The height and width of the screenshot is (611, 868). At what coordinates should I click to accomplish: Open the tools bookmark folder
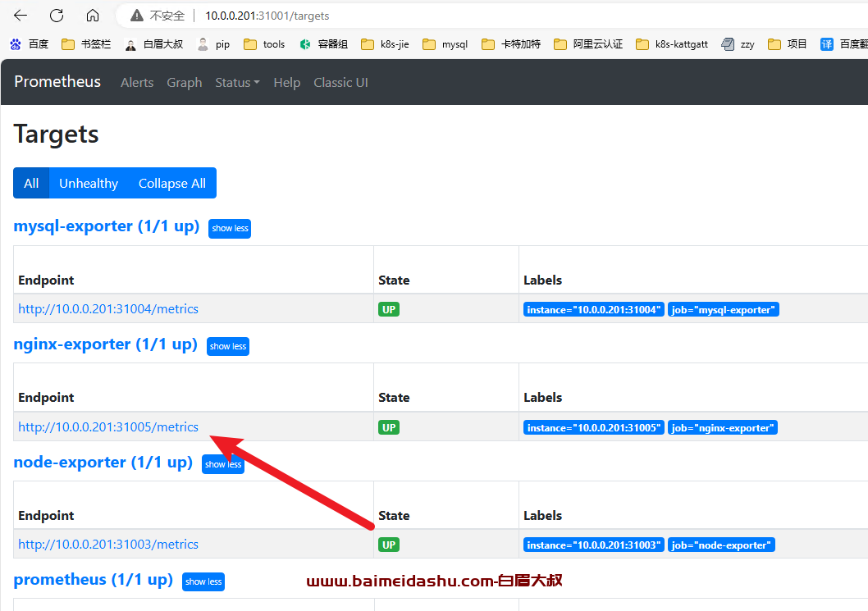coord(265,44)
